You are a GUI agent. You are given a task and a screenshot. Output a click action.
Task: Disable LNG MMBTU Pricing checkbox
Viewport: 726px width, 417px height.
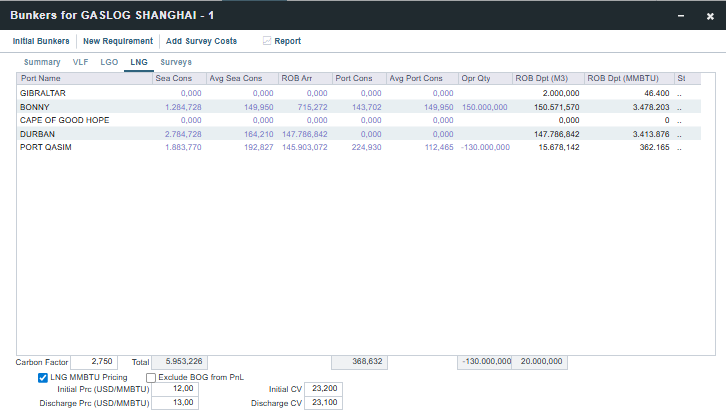[x=43, y=377]
